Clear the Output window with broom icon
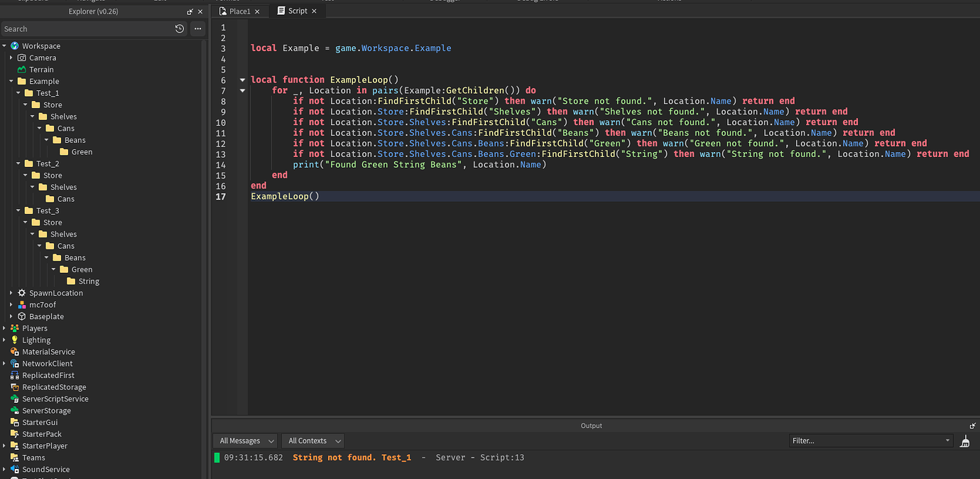This screenshot has height=479, width=980. (x=964, y=441)
